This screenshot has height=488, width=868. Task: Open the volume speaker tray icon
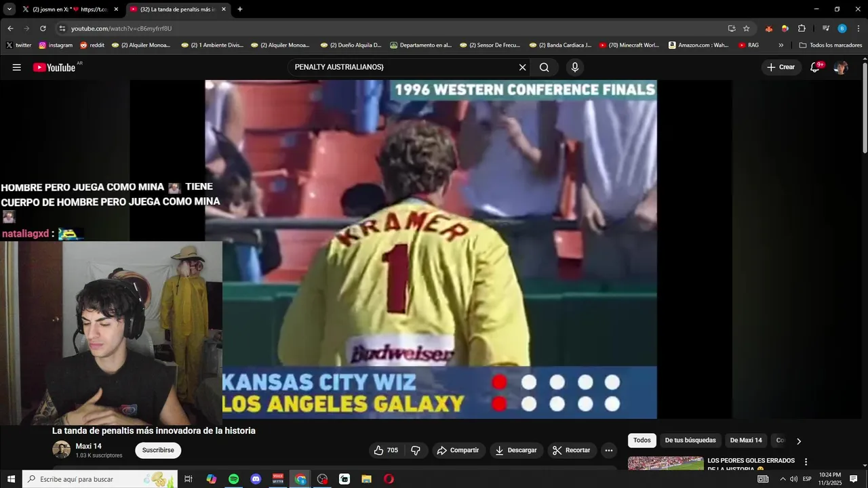click(793, 479)
